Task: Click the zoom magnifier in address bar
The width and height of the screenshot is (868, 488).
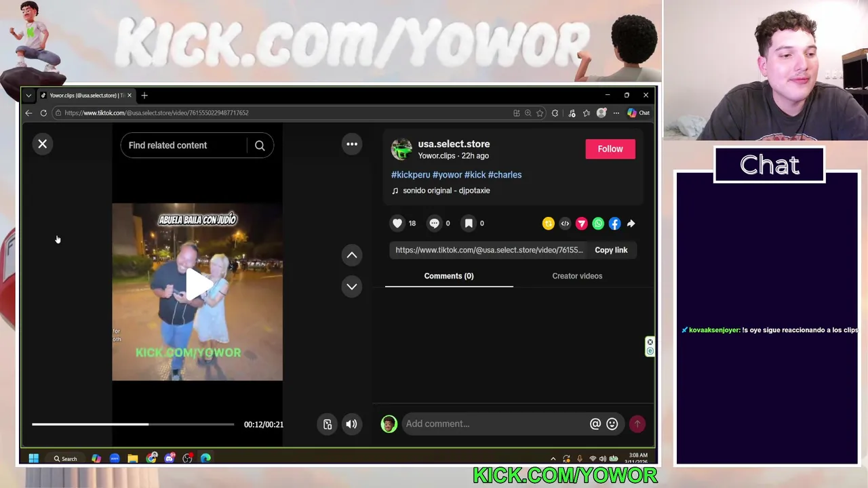Action: [x=528, y=113]
